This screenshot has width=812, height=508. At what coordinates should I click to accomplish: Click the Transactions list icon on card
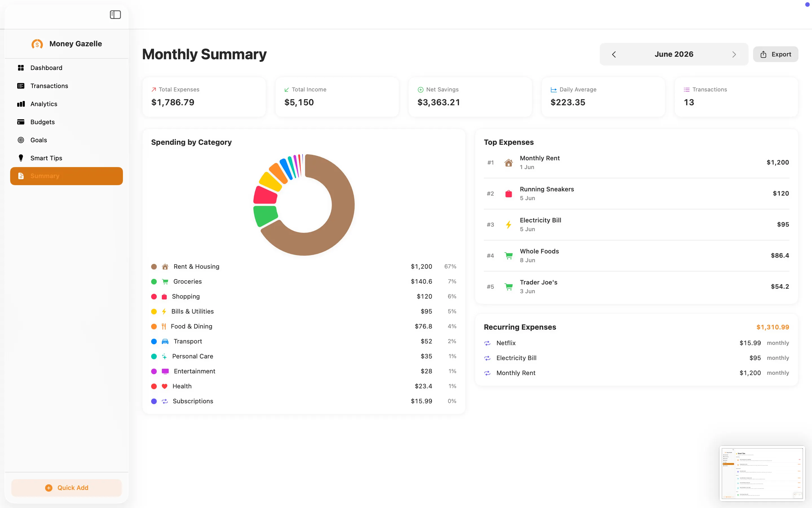point(687,90)
